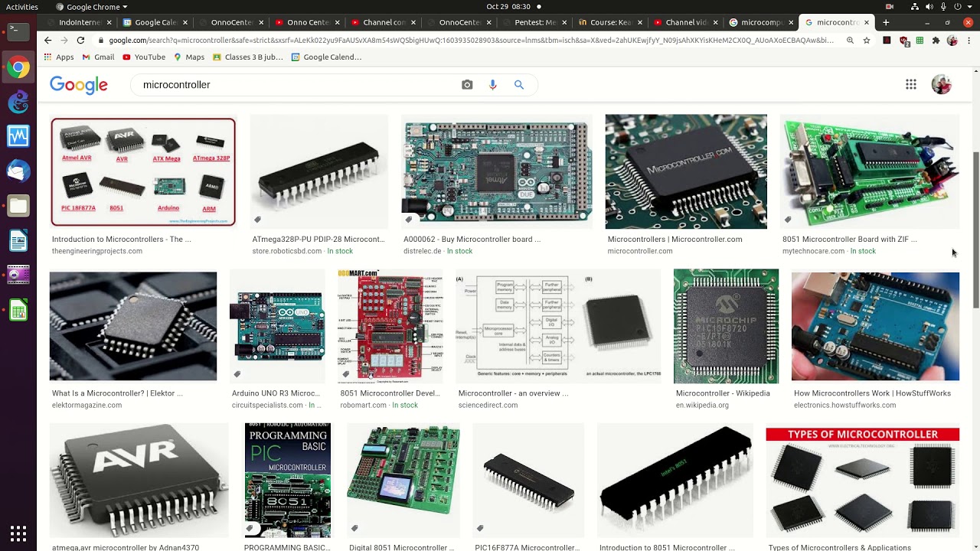The image size is (980, 551).
Task: Open 'How Microcontrollers Work | HowStuffWorks' title
Action: 872,393
